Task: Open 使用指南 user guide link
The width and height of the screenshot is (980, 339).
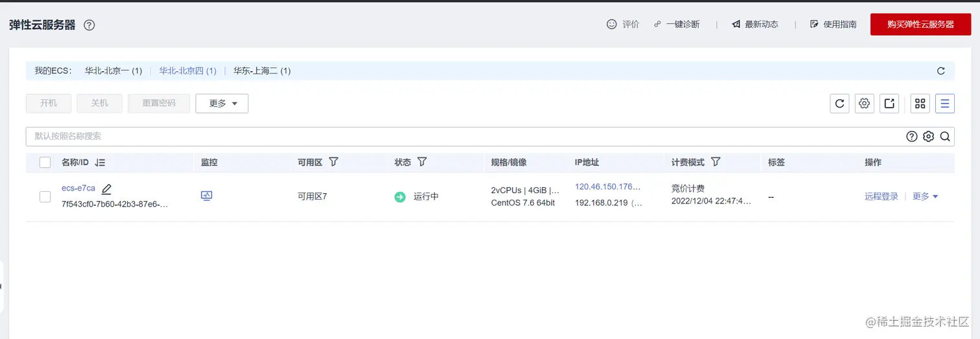Action: [834, 24]
